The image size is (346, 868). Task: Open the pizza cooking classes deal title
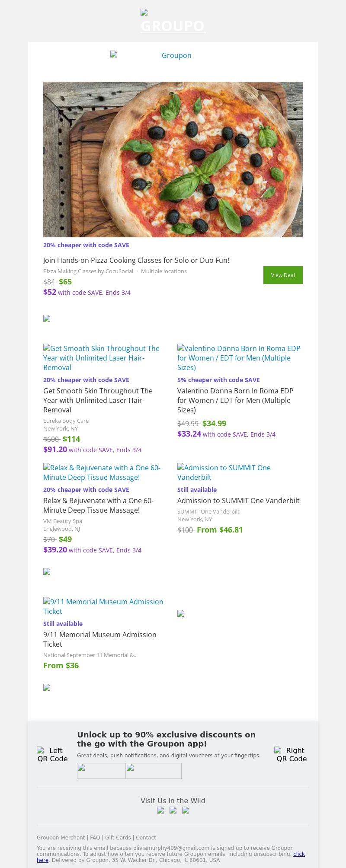click(136, 260)
